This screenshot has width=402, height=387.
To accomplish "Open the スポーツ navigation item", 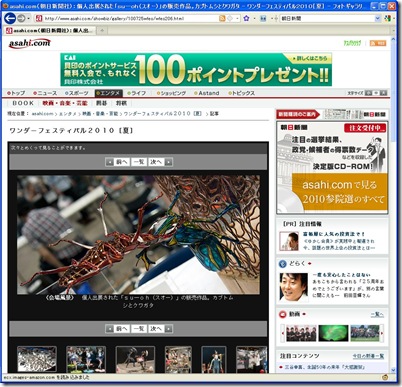I will click(x=77, y=93).
